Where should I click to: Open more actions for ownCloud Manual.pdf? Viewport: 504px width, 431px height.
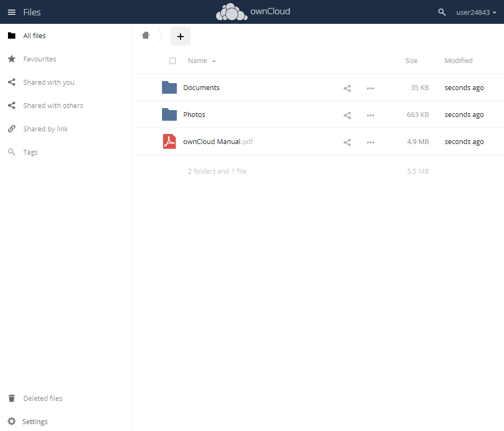(x=371, y=142)
